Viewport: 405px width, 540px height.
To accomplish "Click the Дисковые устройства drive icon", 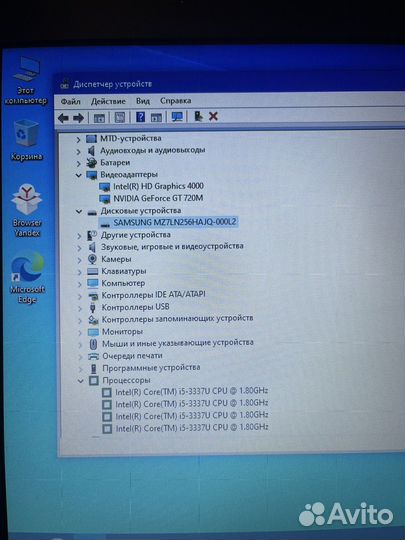I will pyautogui.click(x=92, y=212).
